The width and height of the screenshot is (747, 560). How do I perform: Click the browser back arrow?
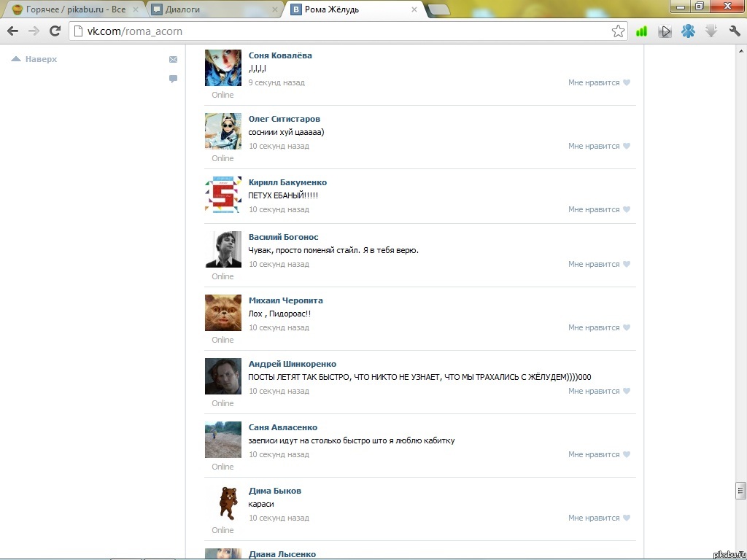tap(12, 31)
